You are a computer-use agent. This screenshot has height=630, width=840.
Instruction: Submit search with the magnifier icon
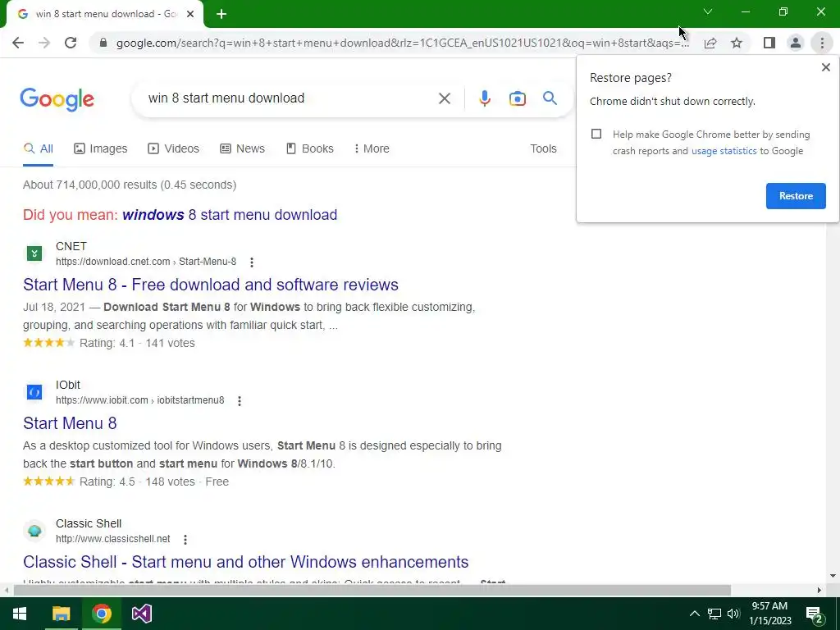point(550,98)
